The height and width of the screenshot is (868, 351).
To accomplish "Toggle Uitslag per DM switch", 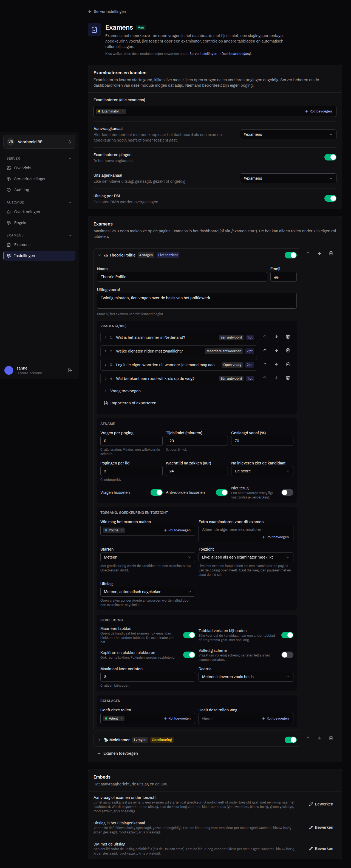I will pyautogui.click(x=330, y=198).
